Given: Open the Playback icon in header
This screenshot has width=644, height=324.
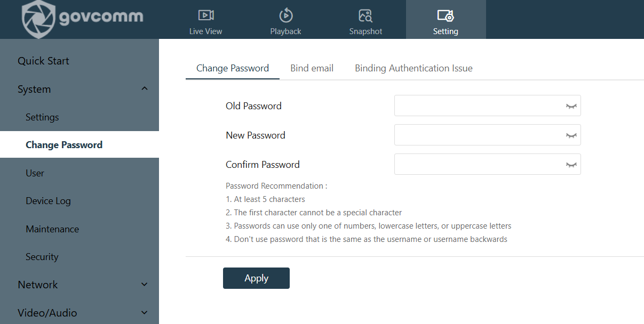Looking at the screenshot, I should (286, 15).
